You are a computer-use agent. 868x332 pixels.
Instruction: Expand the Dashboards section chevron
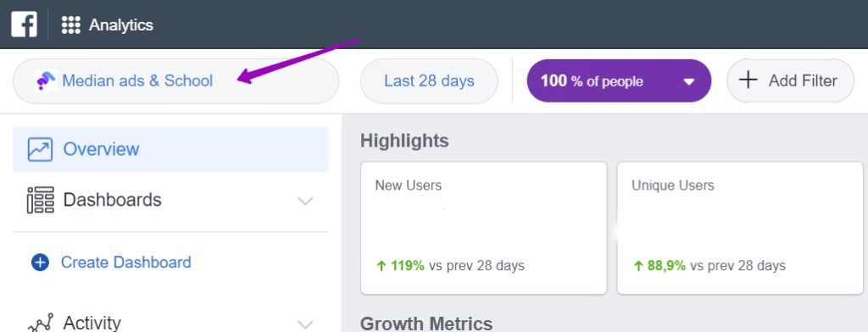(305, 201)
